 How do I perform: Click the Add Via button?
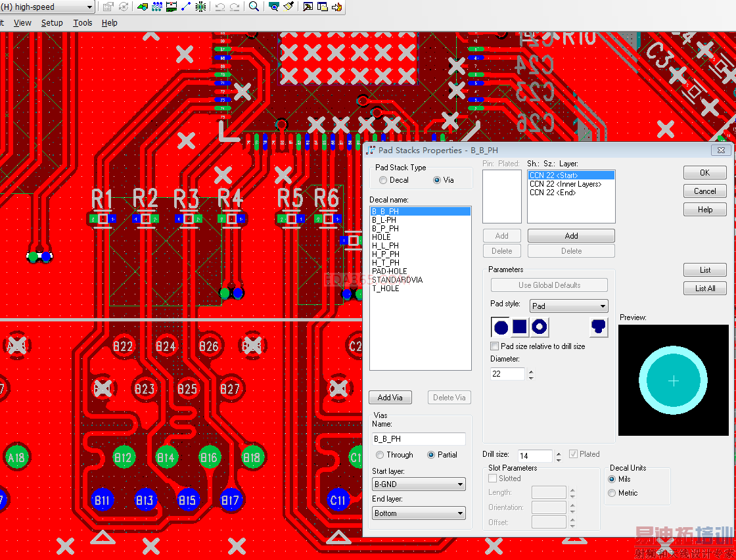click(x=390, y=398)
